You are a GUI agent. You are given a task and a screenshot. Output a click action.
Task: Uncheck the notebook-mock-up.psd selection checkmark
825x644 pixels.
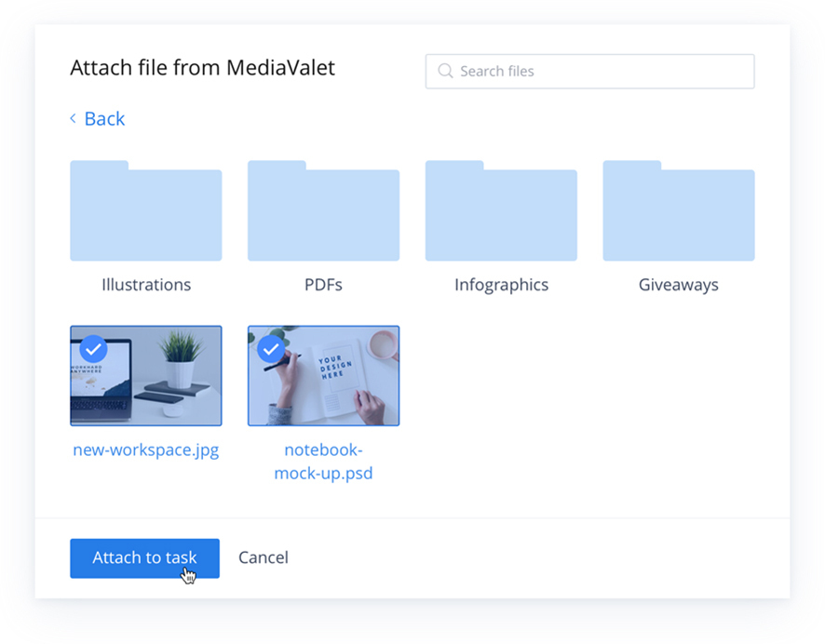pyautogui.click(x=271, y=349)
